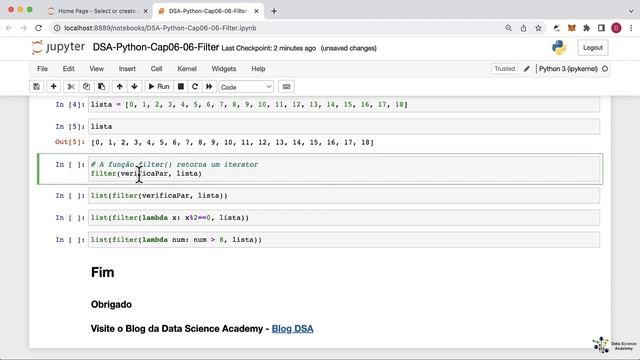The width and height of the screenshot is (640, 360).
Task: Rename the notebook title DSA-Python-Cap06-06-Filter
Action: (156, 47)
